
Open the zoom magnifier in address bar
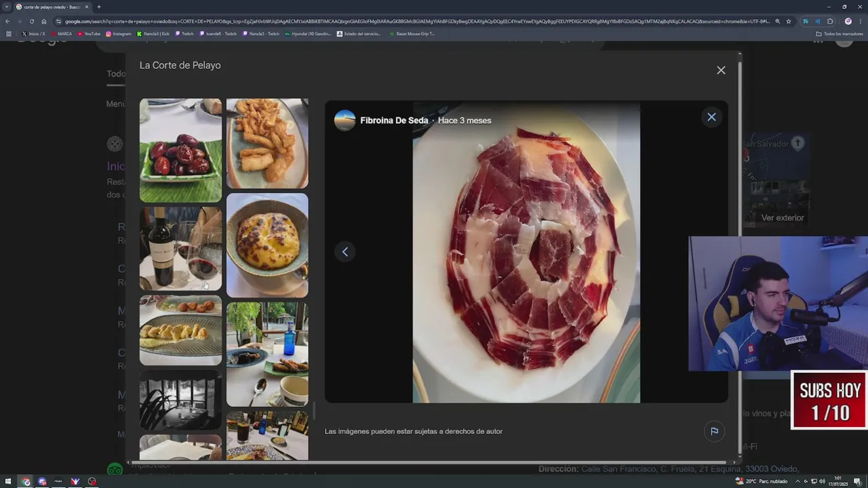pos(777,21)
